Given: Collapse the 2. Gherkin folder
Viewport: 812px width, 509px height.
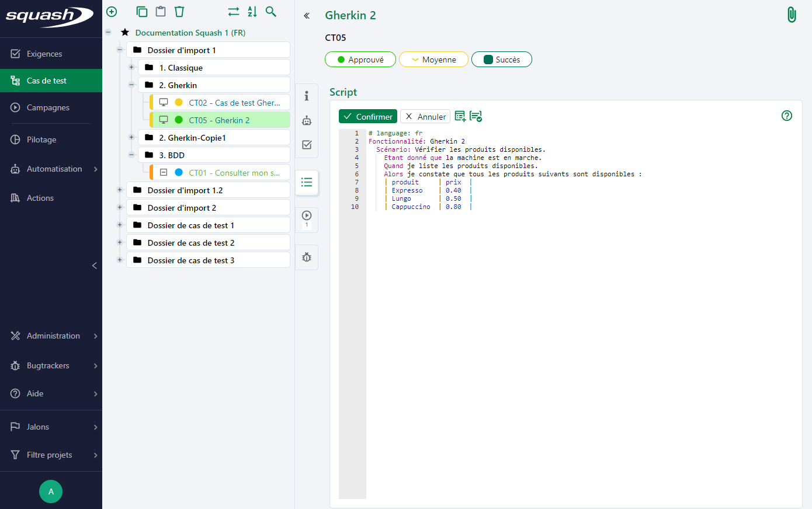Looking at the screenshot, I should [131, 84].
